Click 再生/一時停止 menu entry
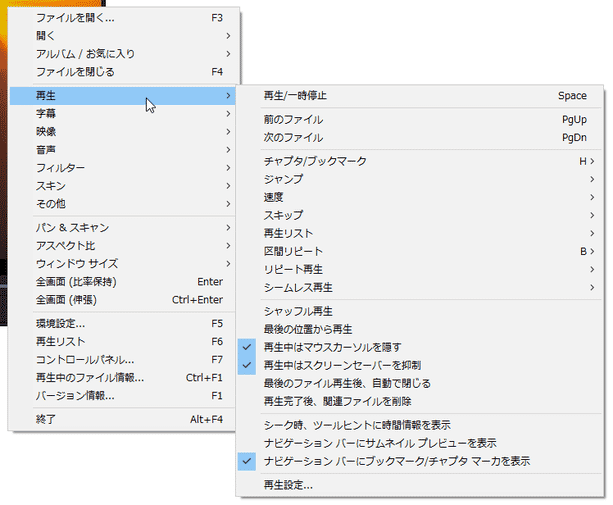613x505 pixels. click(x=295, y=96)
